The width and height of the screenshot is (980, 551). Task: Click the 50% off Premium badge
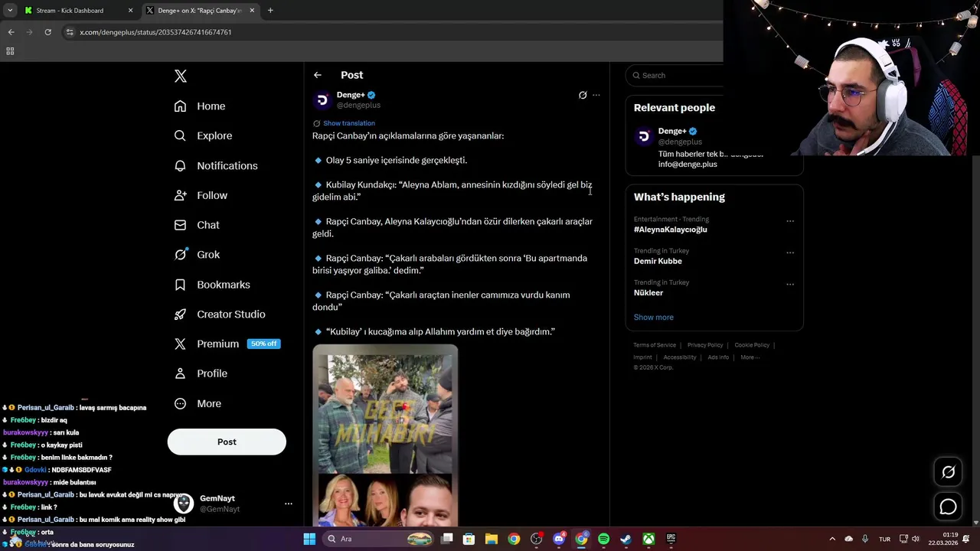click(263, 344)
